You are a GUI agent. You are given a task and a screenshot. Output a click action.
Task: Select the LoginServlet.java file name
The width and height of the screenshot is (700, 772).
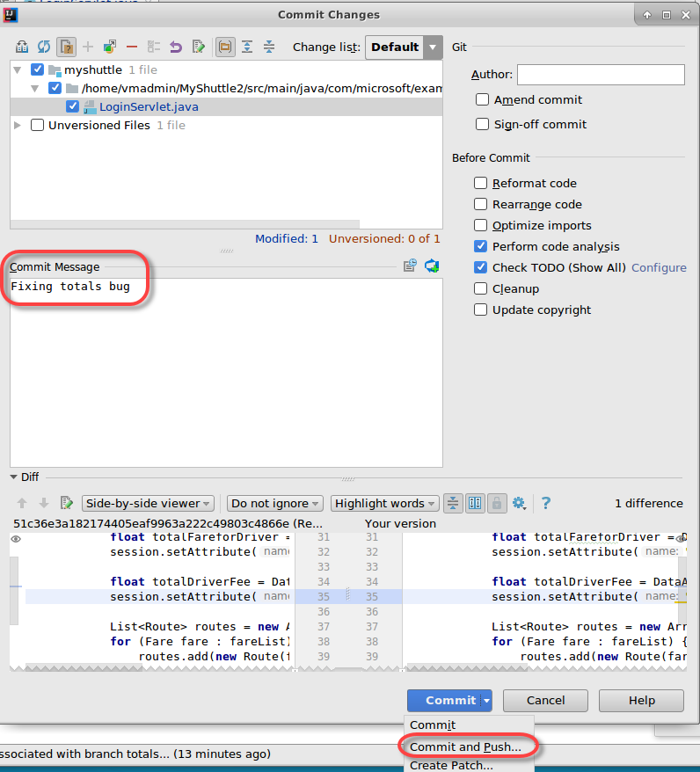click(x=149, y=107)
